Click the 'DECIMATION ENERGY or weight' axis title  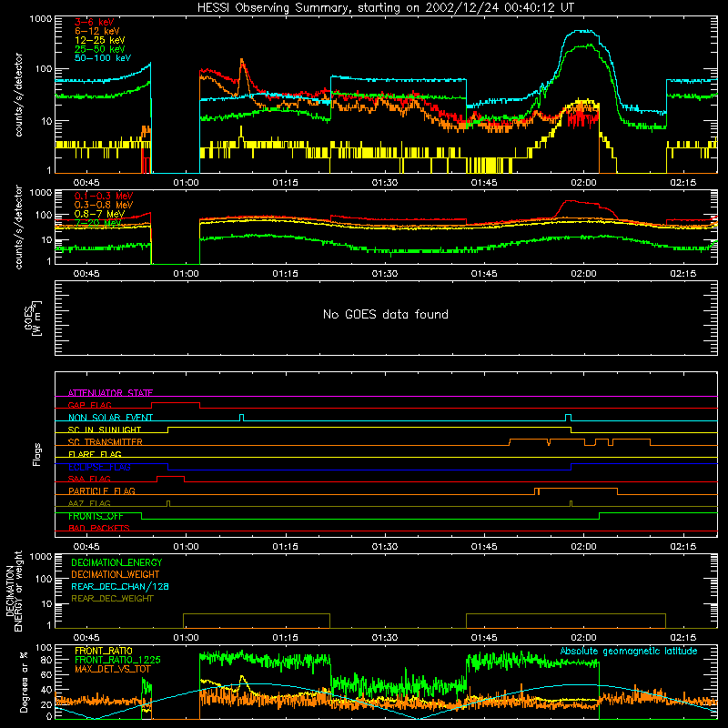[x=14, y=591]
